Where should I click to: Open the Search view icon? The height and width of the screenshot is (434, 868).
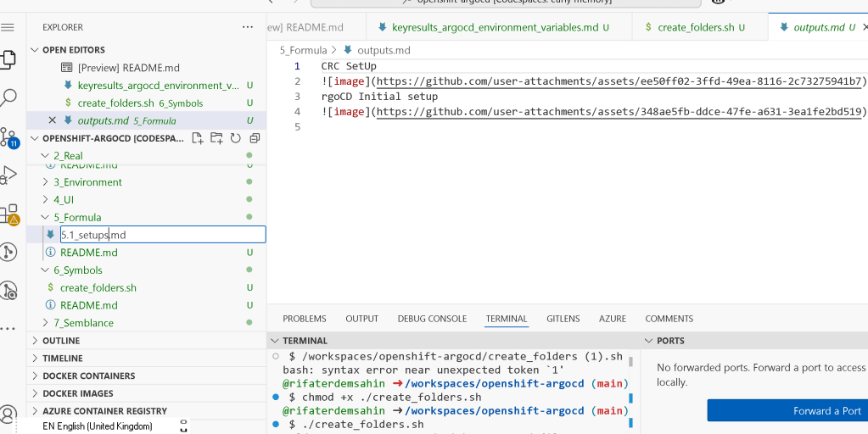[x=8, y=97]
